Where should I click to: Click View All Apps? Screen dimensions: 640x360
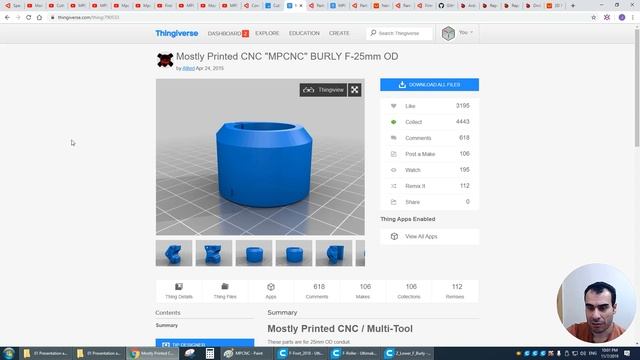[429, 236]
